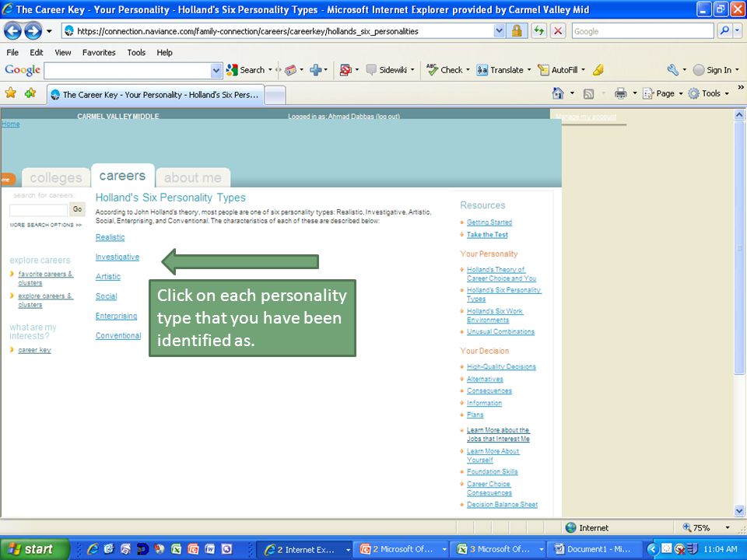Click the Conventional personality type link
The image size is (747, 560).
tap(118, 335)
